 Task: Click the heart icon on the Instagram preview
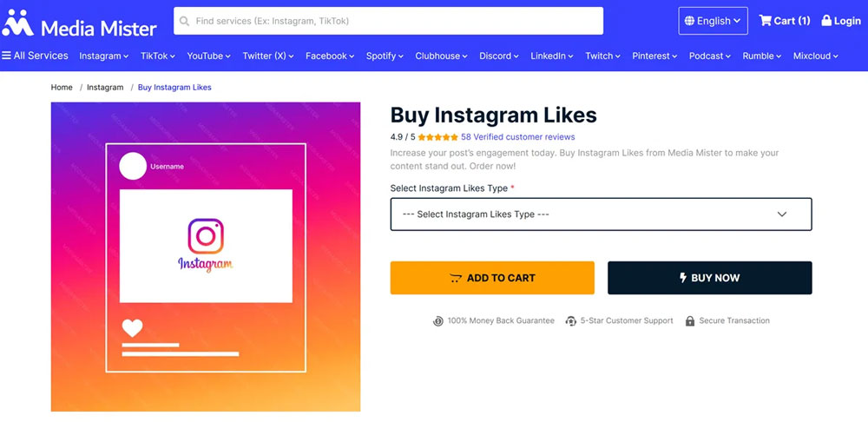tap(132, 328)
